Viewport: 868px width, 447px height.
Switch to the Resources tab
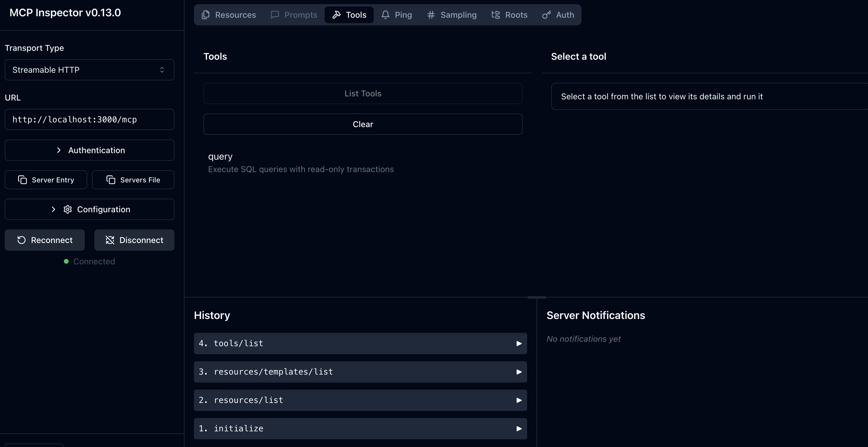[x=229, y=14]
